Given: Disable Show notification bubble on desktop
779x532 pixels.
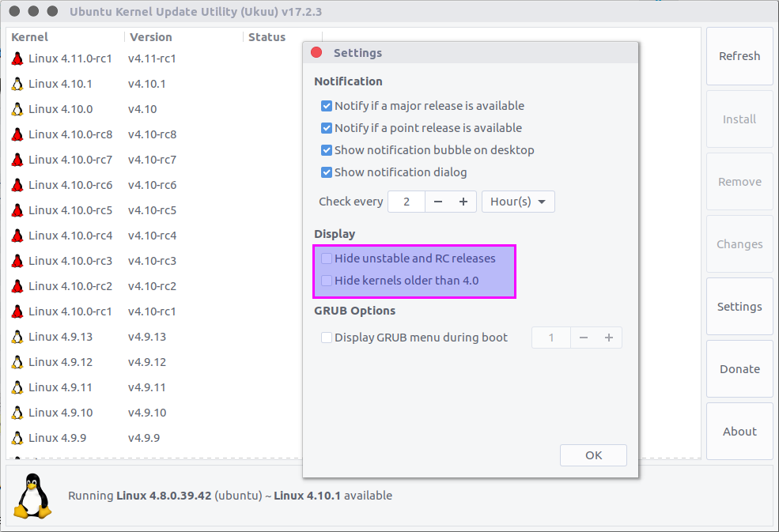Looking at the screenshot, I should 327,150.
